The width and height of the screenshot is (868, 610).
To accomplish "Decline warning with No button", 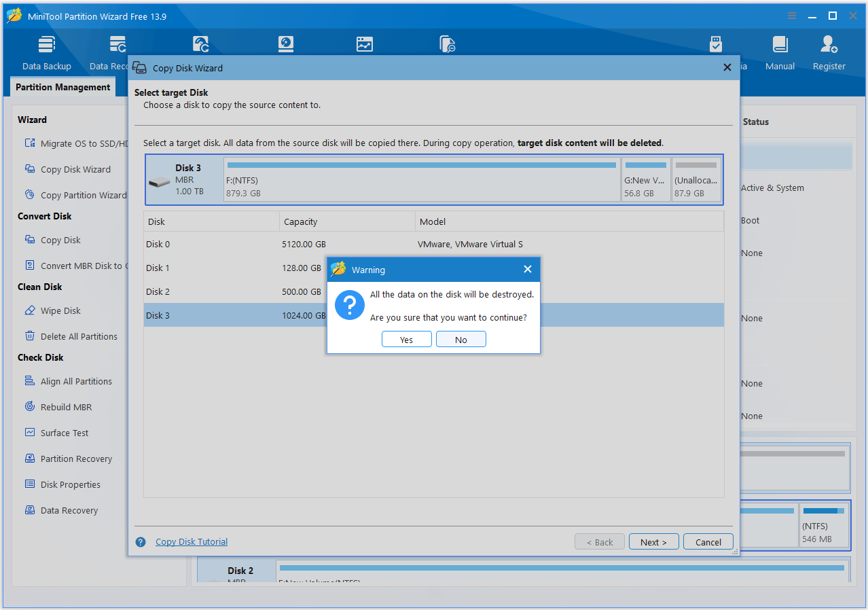I will pos(461,340).
